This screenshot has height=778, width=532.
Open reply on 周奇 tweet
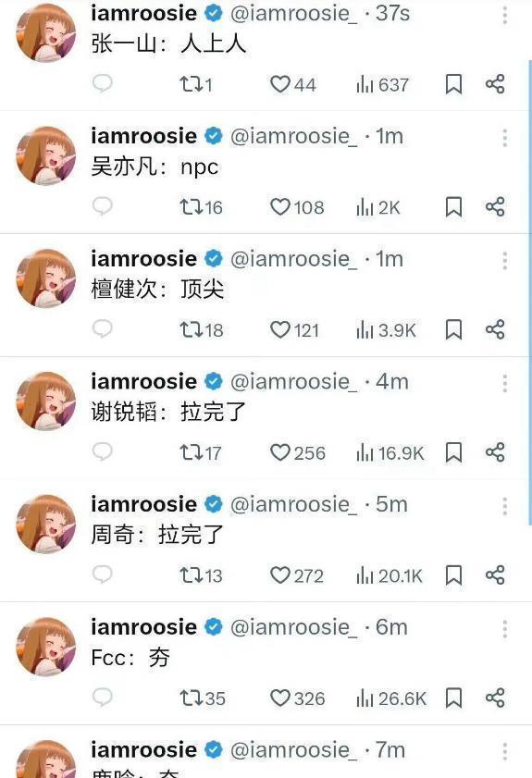(103, 574)
